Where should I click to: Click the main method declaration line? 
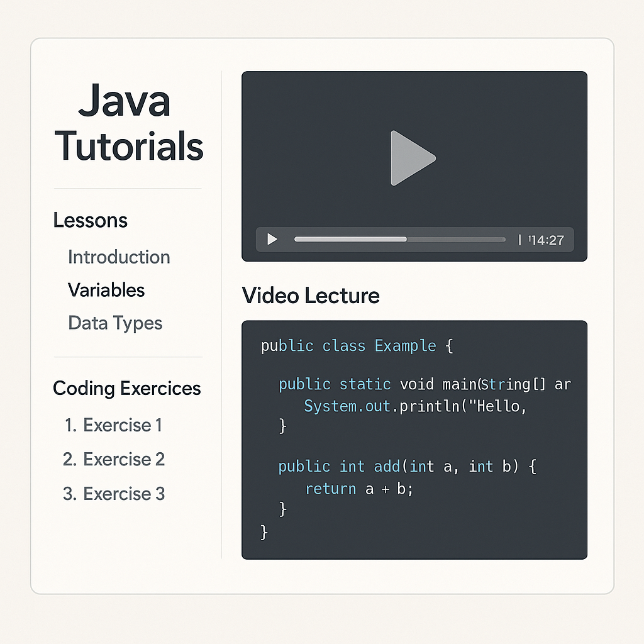(425, 384)
